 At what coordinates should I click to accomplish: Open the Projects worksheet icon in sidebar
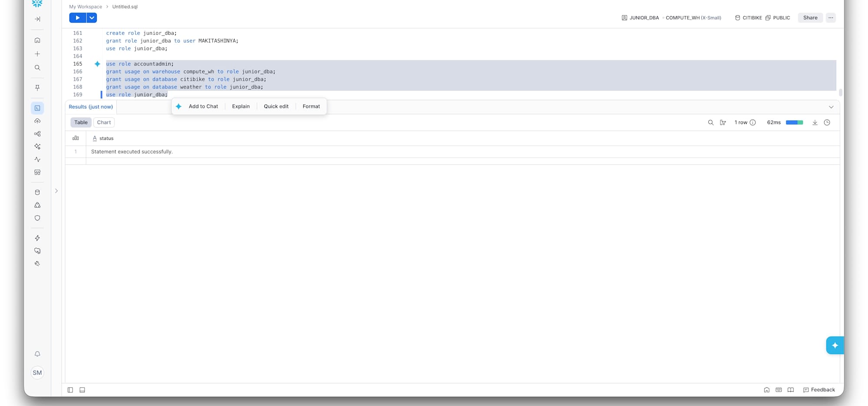coord(37,108)
